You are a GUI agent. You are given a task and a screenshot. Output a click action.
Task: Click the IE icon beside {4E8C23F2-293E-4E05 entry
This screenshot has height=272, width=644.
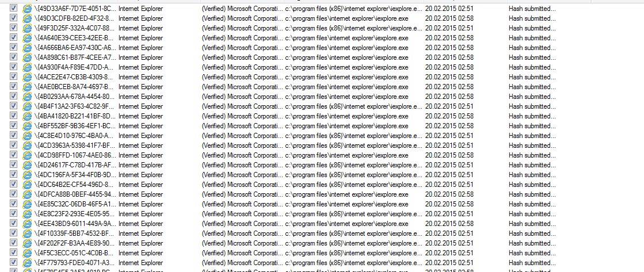27,214
